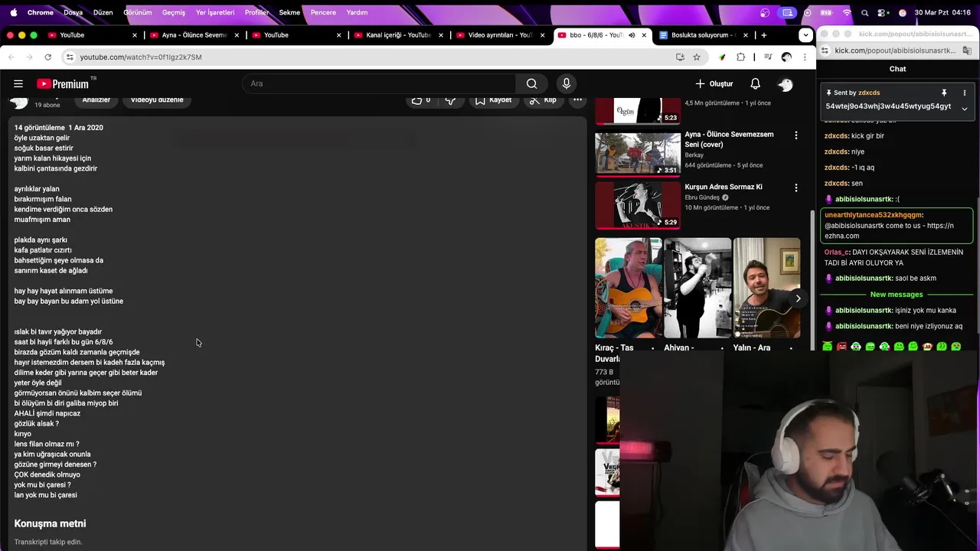The image size is (980, 551).
Task: Click the Oluştur create button
Action: (714, 83)
